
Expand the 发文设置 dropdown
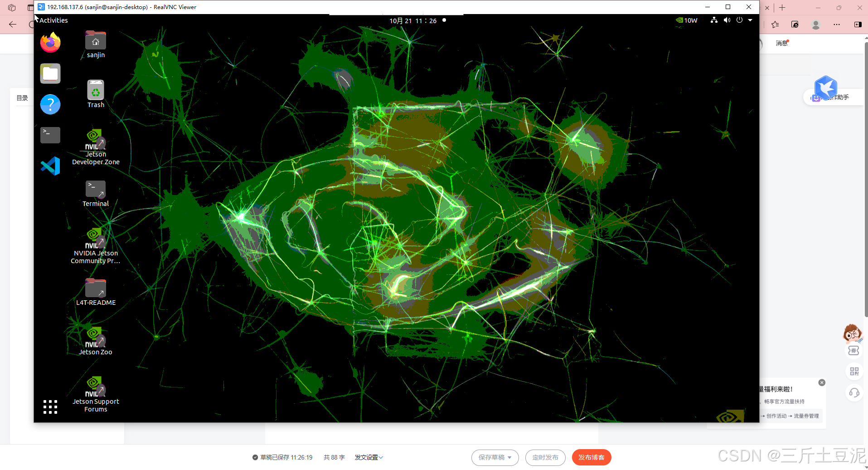(x=369, y=457)
